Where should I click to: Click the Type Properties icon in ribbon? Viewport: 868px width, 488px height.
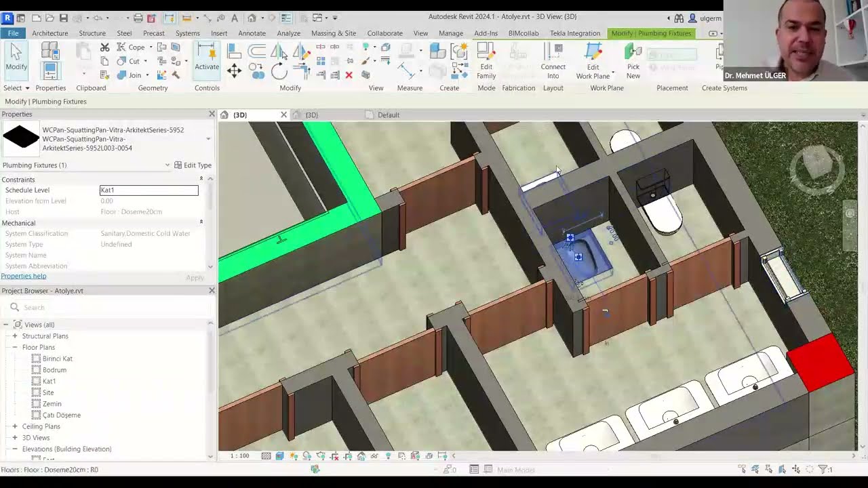pos(50,50)
